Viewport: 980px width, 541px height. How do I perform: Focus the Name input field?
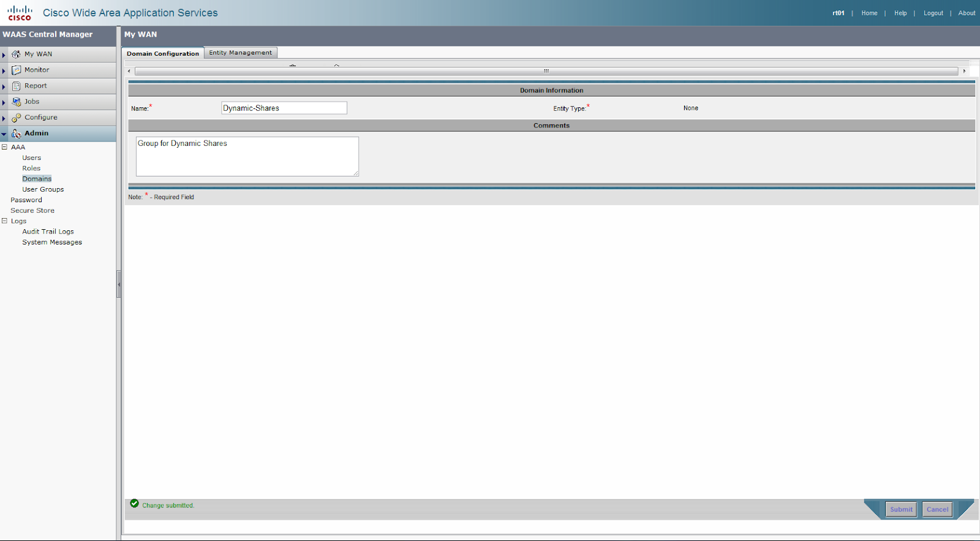(284, 108)
